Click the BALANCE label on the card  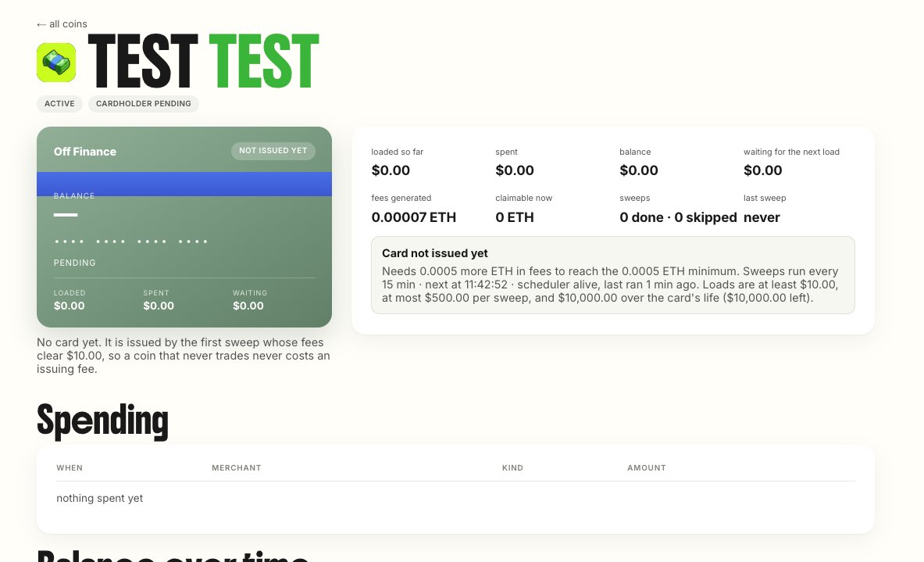click(74, 195)
